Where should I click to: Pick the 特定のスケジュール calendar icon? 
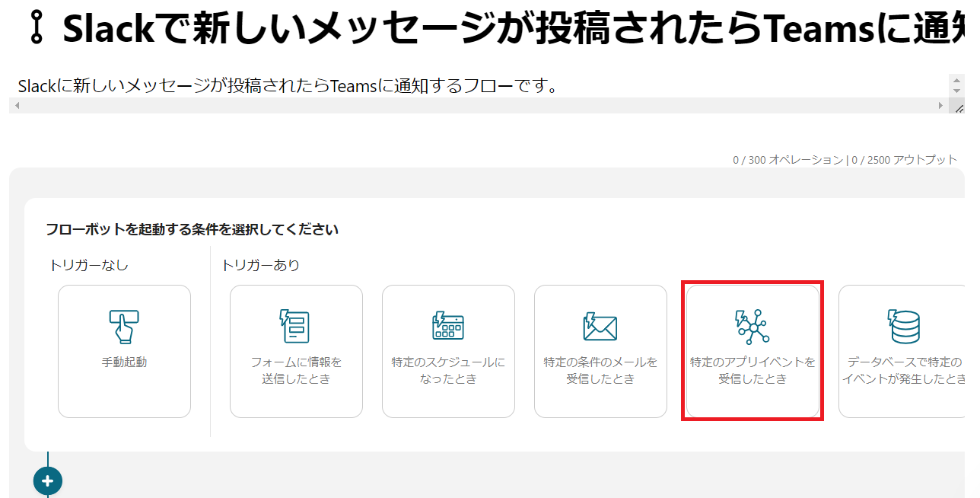(x=448, y=326)
